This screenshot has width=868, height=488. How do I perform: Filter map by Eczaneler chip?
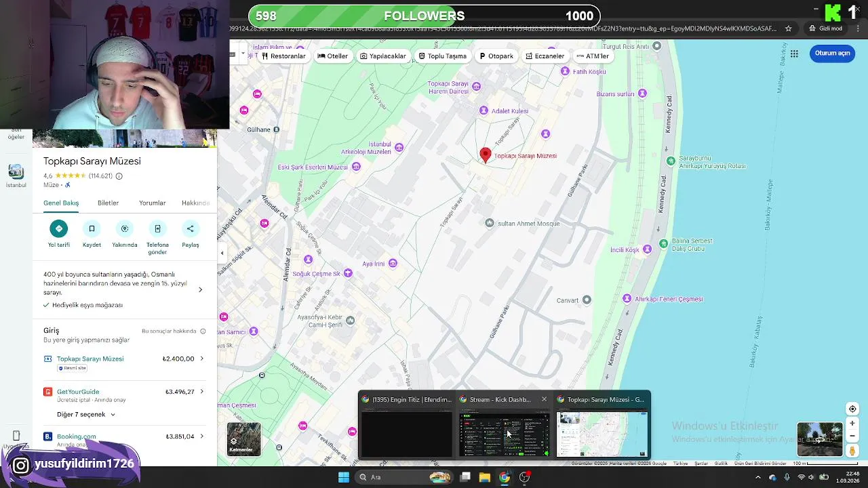pyautogui.click(x=545, y=56)
